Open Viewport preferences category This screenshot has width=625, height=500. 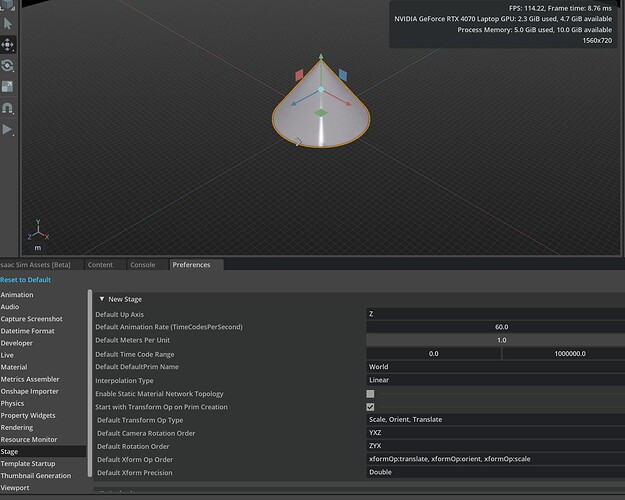15,488
